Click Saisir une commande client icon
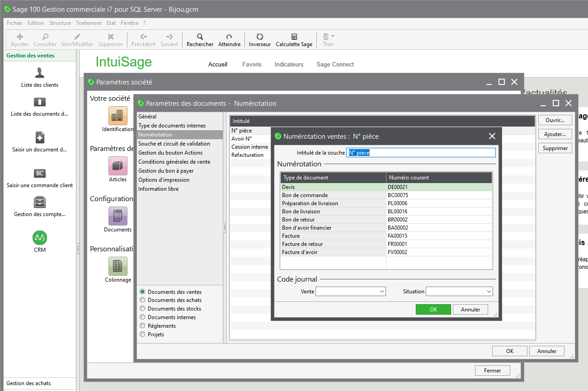This screenshot has width=588, height=391. click(x=40, y=173)
